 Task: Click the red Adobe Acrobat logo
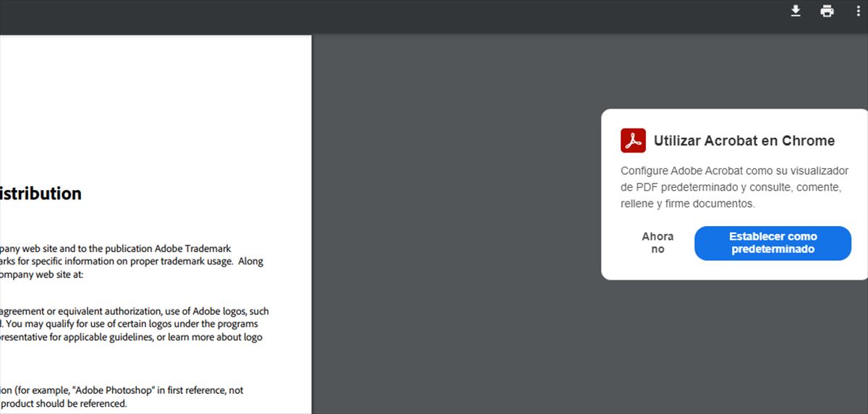click(x=633, y=140)
